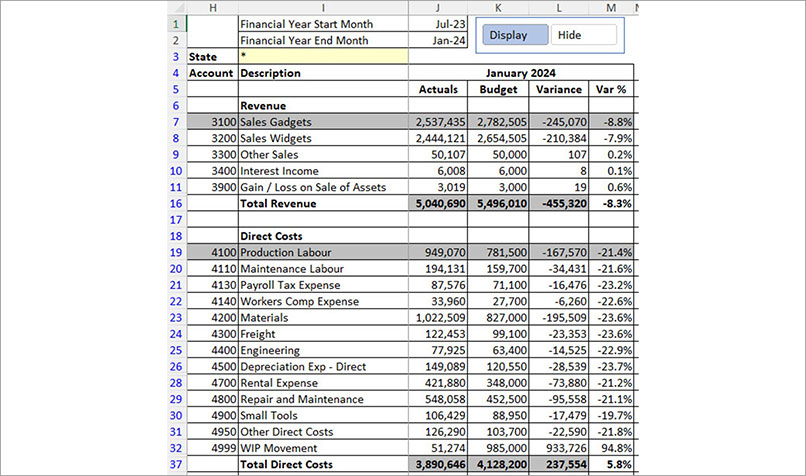Click the 'State' label cell

click(213, 57)
